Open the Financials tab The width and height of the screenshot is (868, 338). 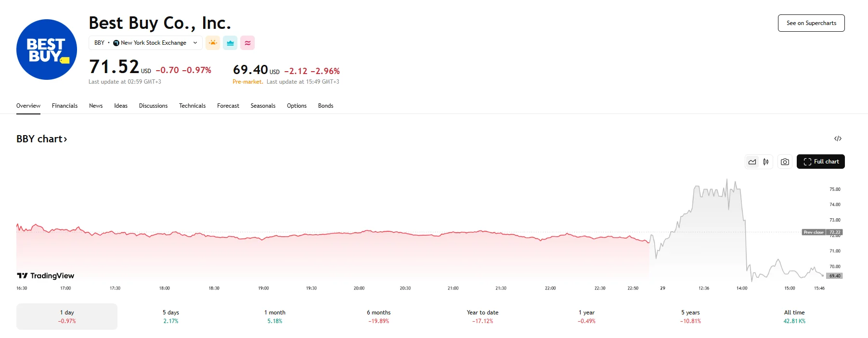coord(65,106)
